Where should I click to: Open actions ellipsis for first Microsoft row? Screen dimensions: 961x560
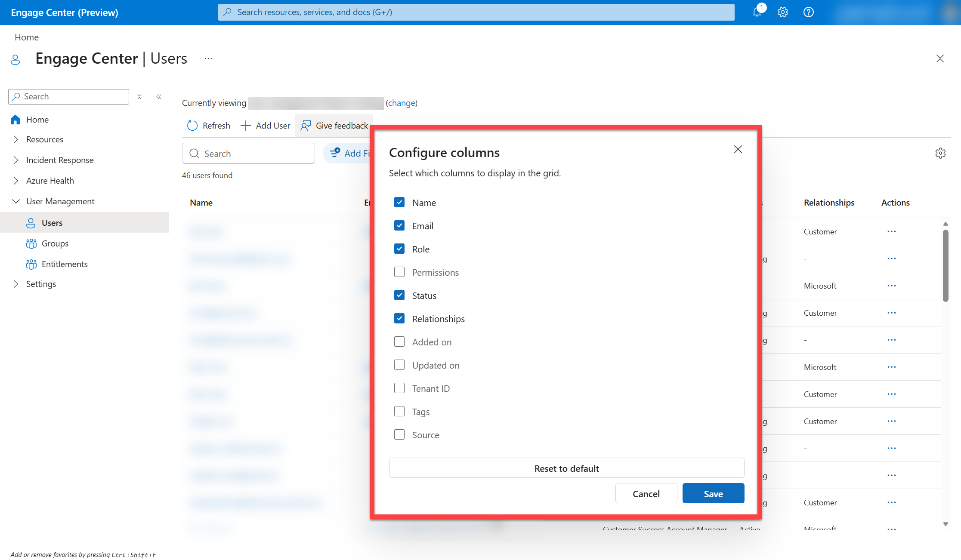click(892, 286)
